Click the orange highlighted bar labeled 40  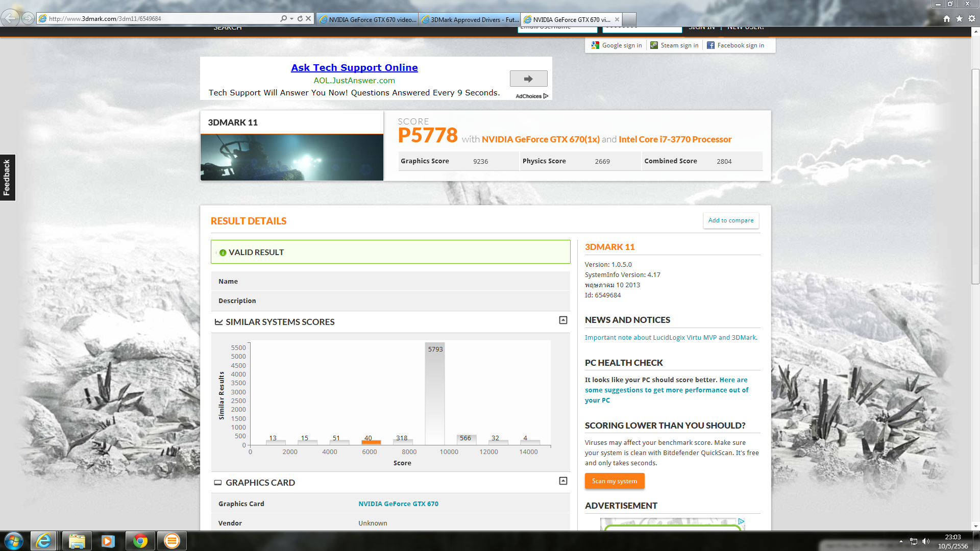coord(371,442)
